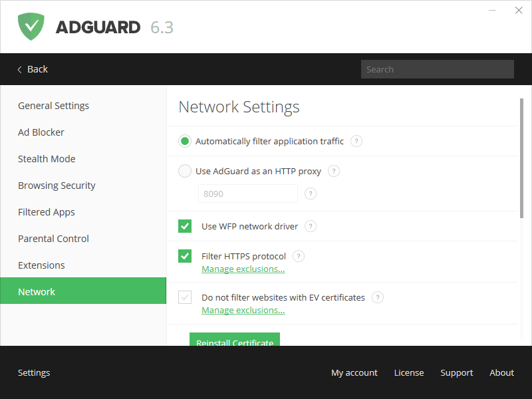532x399 pixels.
Task: Show help for EV certificates option
Action: [x=378, y=297]
